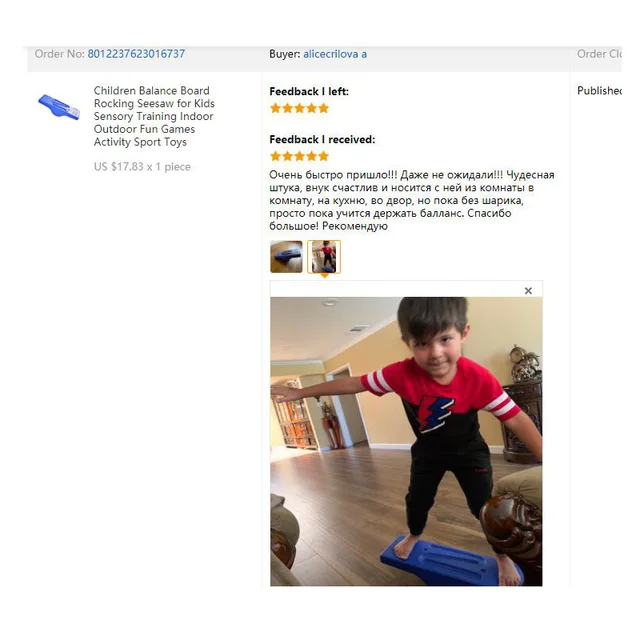Click the blue balance board product image

59,107
